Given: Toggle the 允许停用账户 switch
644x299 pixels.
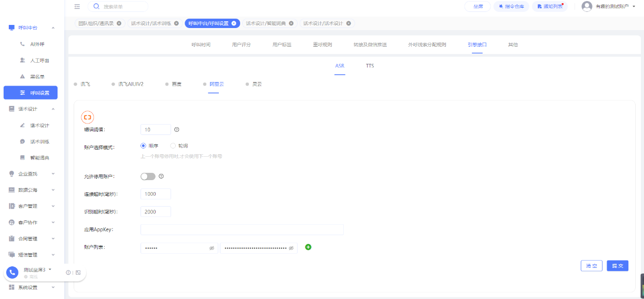Looking at the screenshot, I should [x=148, y=176].
